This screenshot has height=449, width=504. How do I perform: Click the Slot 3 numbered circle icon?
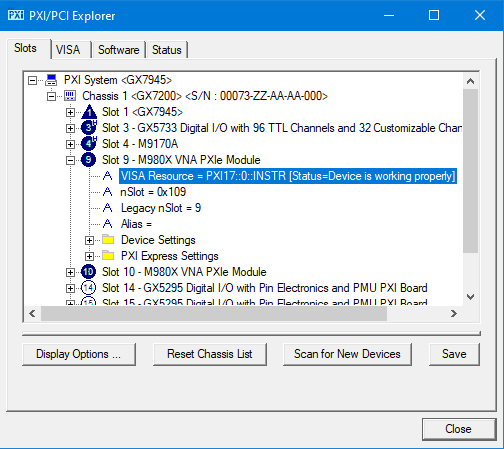click(89, 128)
